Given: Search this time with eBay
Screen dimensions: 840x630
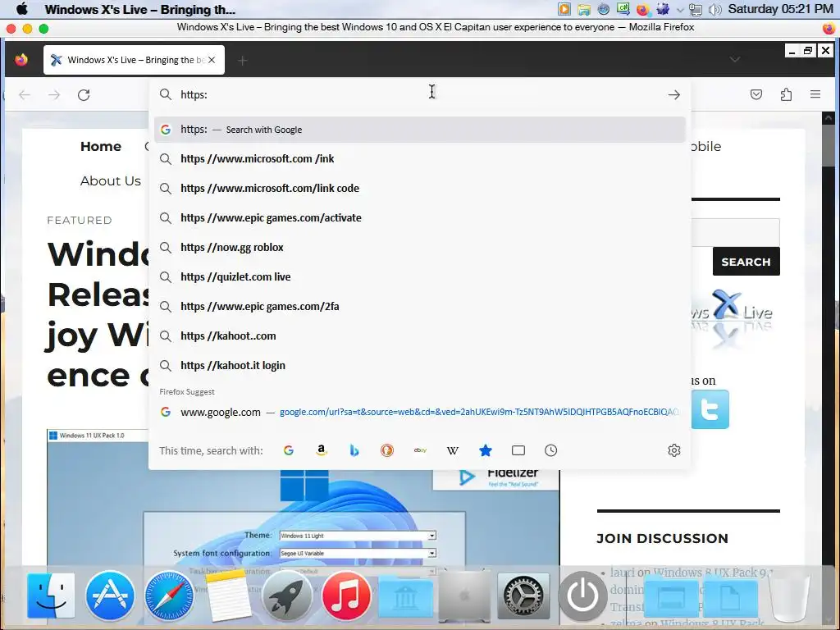Looking at the screenshot, I should pyautogui.click(x=420, y=450).
